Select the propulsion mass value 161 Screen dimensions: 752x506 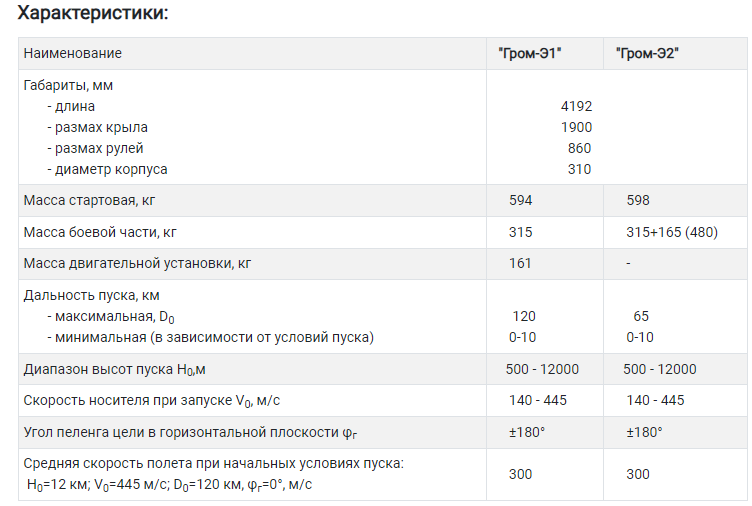coord(520,263)
